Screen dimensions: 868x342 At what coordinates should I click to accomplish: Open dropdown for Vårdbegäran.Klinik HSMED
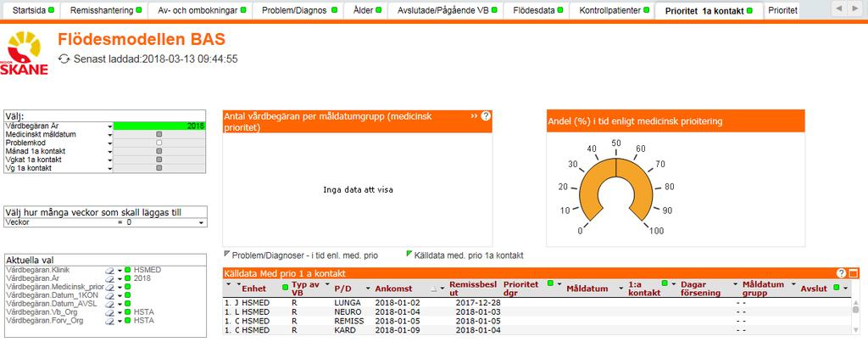coord(120,270)
